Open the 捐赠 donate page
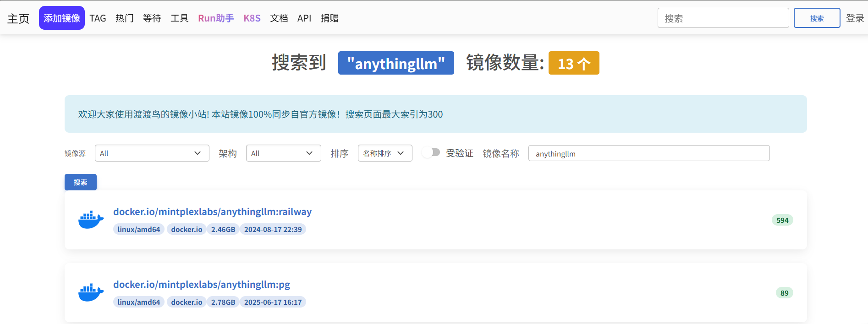This screenshot has width=868, height=324. tap(330, 18)
